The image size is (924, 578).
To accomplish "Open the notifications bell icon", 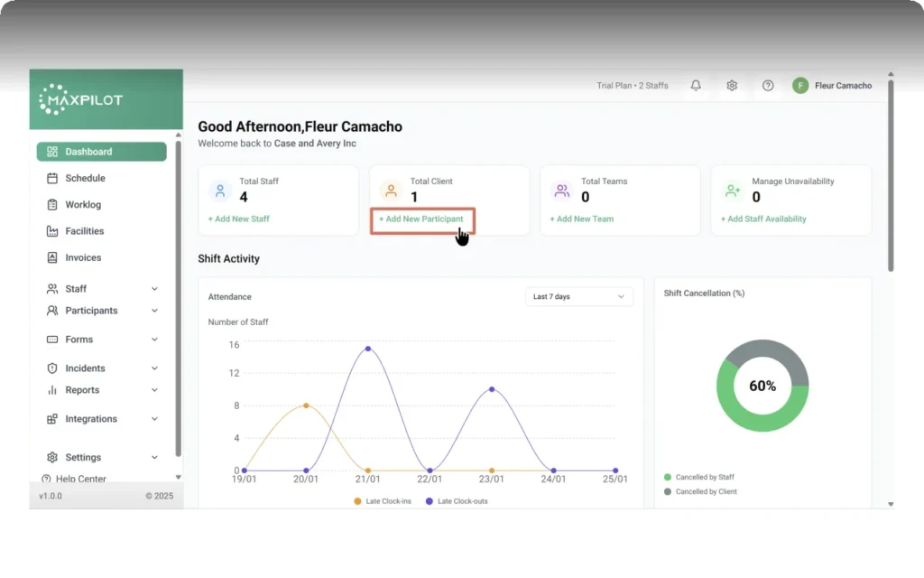I will (x=696, y=86).
